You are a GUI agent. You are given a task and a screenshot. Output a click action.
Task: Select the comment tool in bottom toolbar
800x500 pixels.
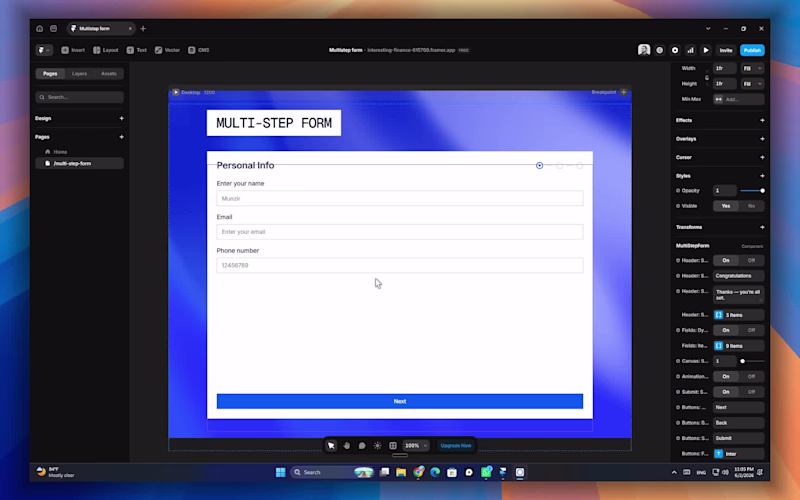362,445
